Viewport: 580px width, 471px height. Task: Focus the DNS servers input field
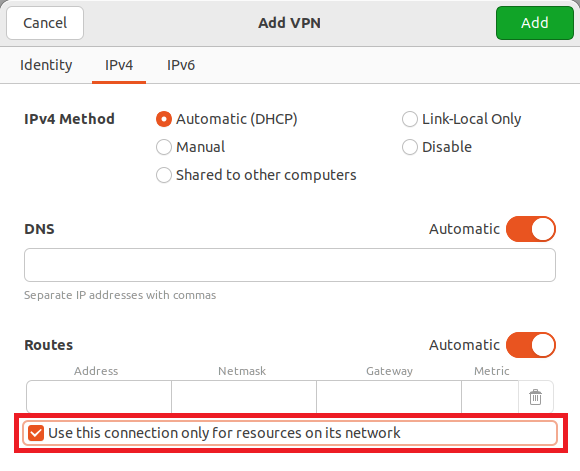(290, 265)
